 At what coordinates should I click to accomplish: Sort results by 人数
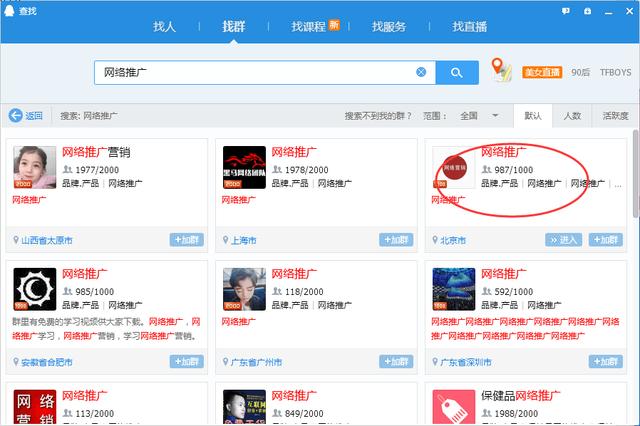pos(572,116)
